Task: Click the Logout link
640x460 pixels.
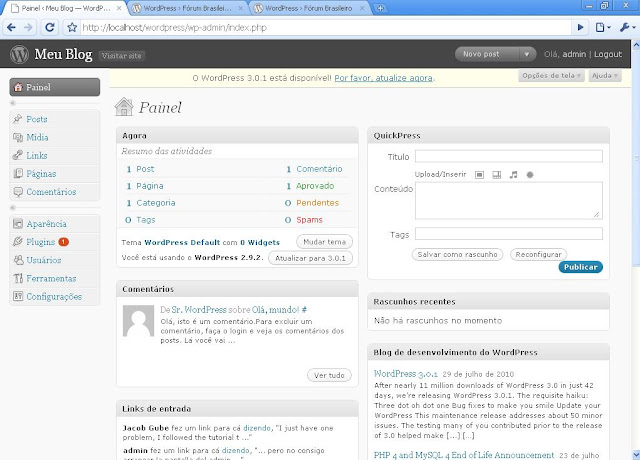Action: [x=608, y=54]
